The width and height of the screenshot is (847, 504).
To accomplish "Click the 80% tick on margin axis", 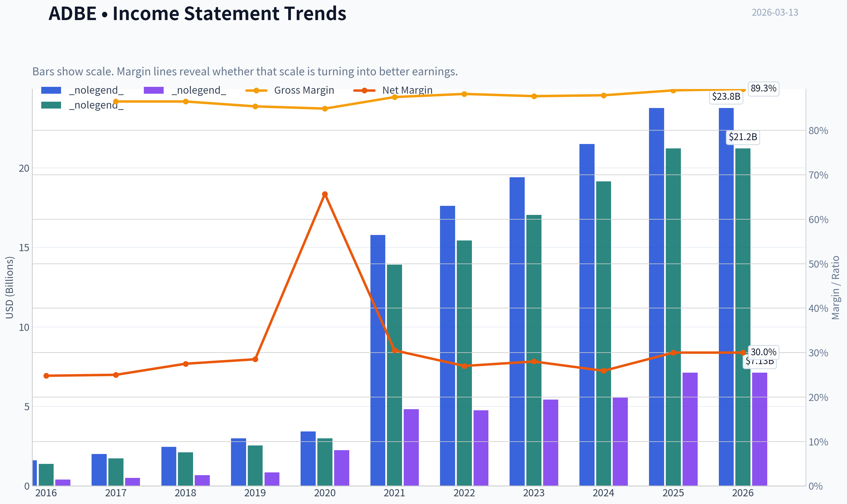I will pos(818,131).
